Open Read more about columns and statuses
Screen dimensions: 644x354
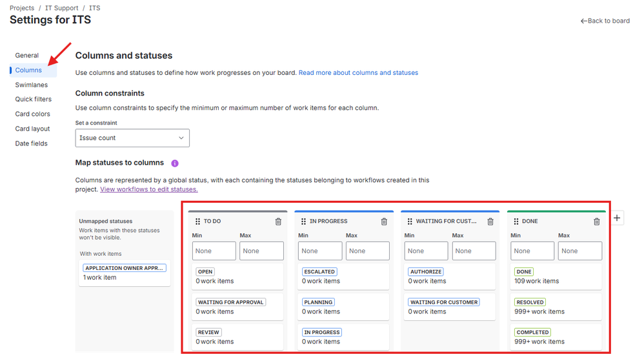coord(358,73)
